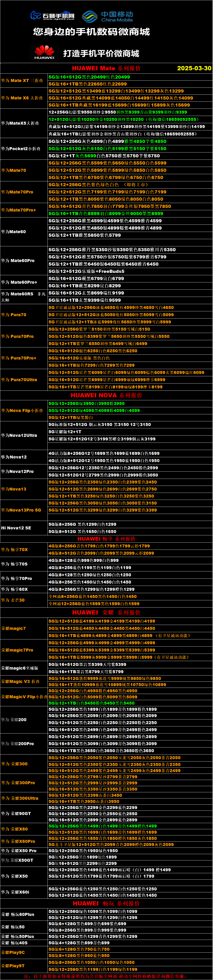Select the 华为 Pura70 model cell
Image resolution: width=213 pixels, height=980 pixels.
click(x=24, y=315)
